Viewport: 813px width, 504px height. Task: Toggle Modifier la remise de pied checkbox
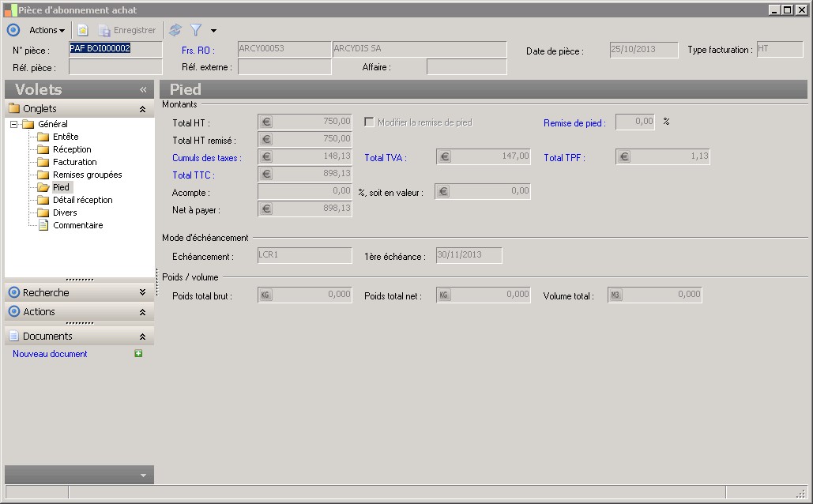pos(369,122)
